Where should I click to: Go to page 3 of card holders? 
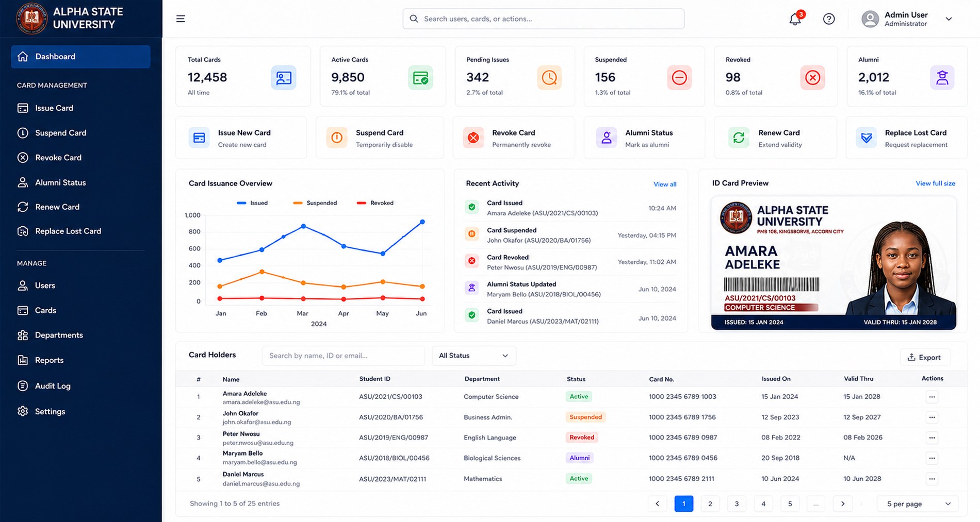[x=737, y=504]
